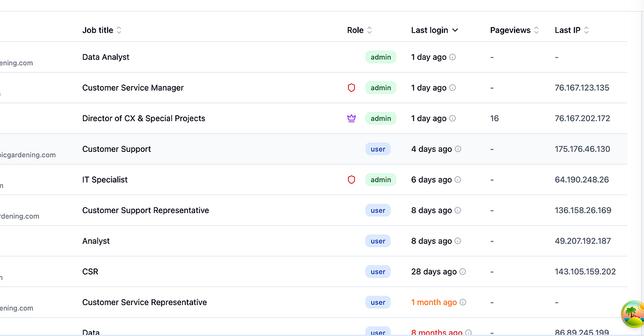The image size is (644, 336).
Task: Click the user badge in the Customer Support row
Action: [378, 149]
